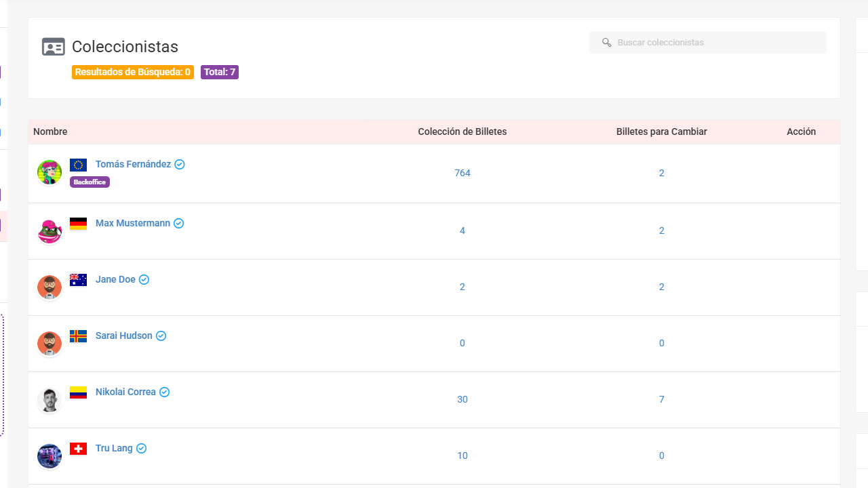Screen dimensions: 868x488
Task: Click the German flag next to Max Mustermann
Action: coord(78,224)
